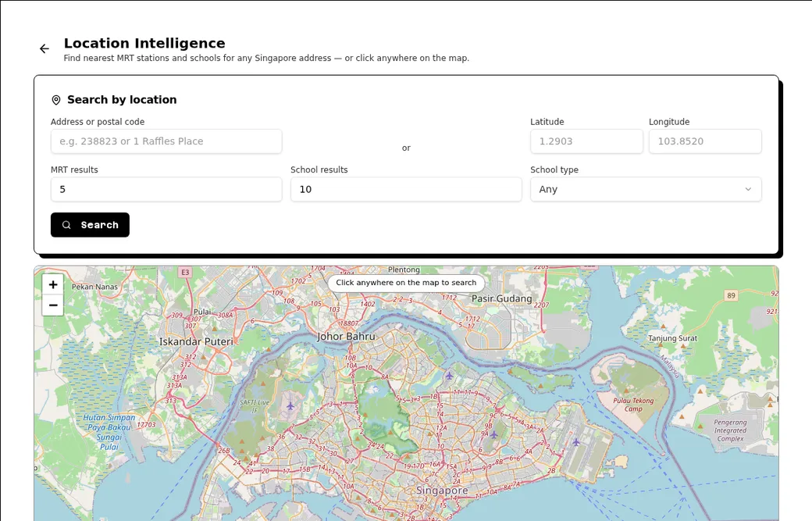
Task: Click the Pulau Tekong Camp label
Action: pyautogui.click(x=633, y=405)
